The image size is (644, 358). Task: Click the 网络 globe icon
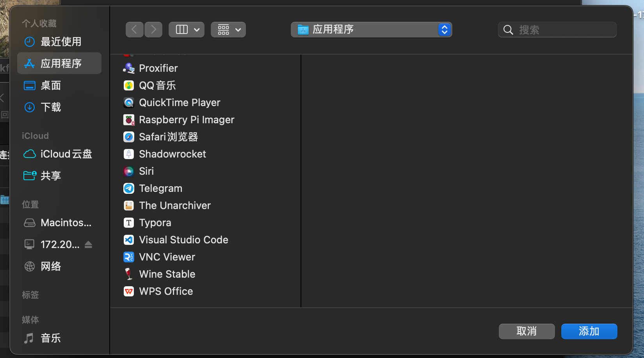tap(30, 266)
